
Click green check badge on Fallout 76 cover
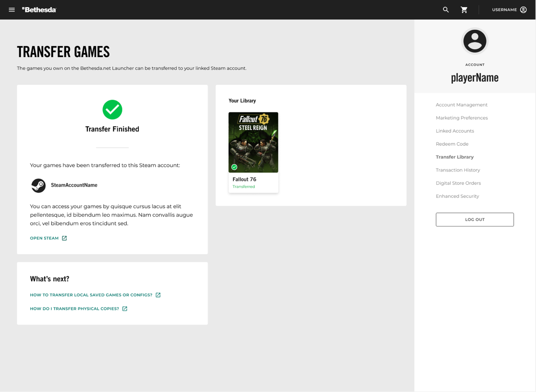point(234,167)
